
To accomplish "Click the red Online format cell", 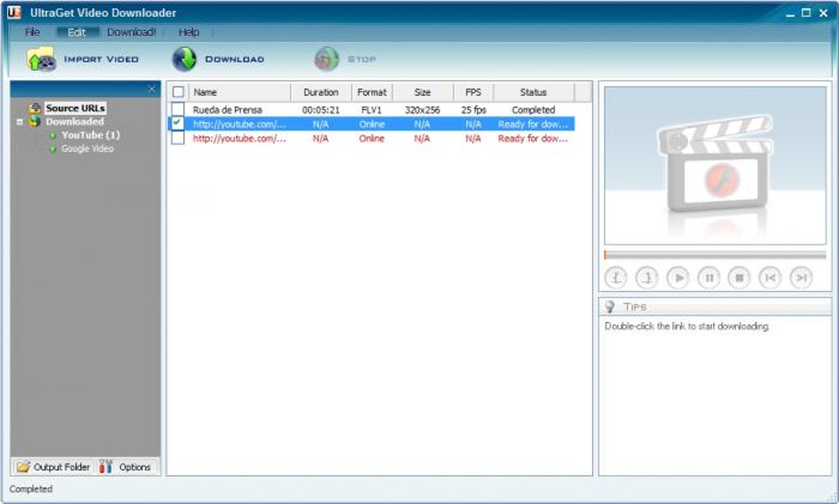I will point(372,139).
